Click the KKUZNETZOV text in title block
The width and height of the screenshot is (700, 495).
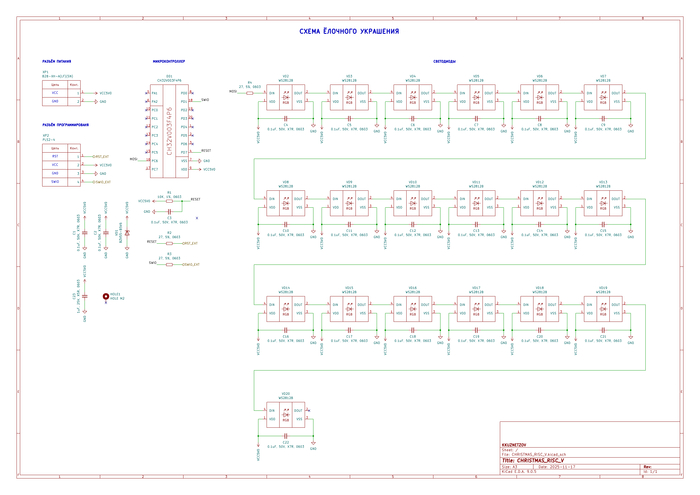pyautogui.click(x=515, y=444)
